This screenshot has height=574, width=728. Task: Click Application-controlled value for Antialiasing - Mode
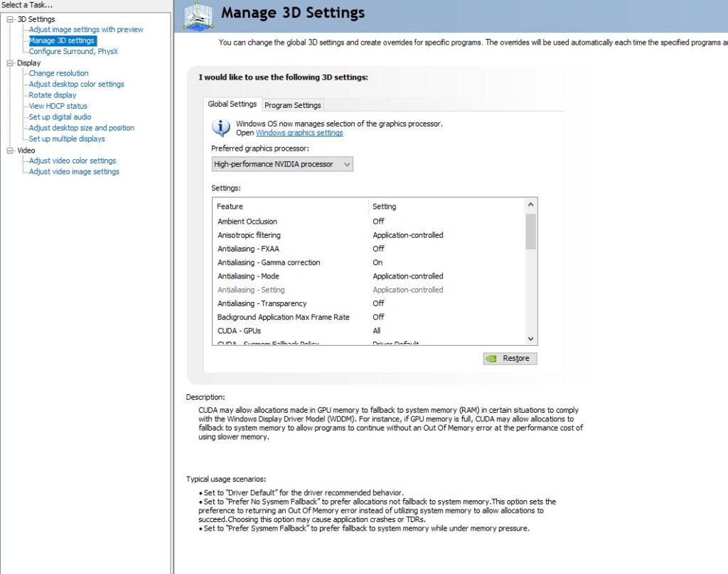(x=408, y=276)
